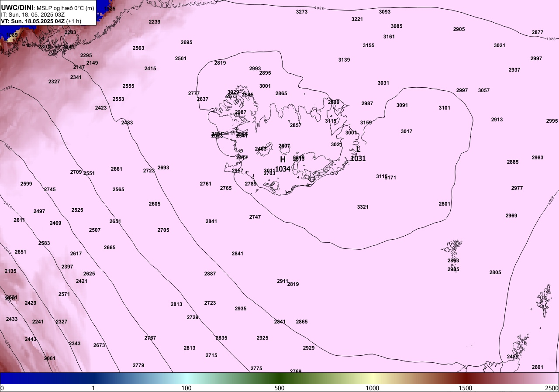Click the 2501 height value
Screen dimensions: 559x392
pos(181,58)
